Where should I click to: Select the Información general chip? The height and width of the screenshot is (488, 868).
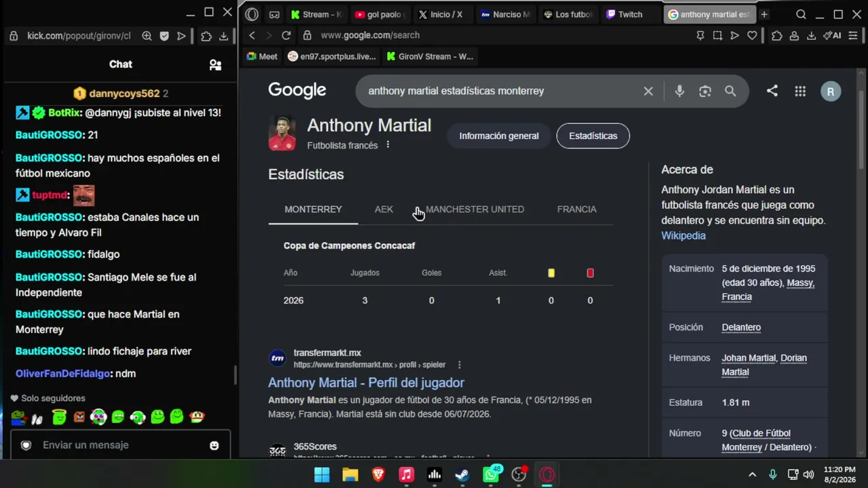tap(499, 136)
